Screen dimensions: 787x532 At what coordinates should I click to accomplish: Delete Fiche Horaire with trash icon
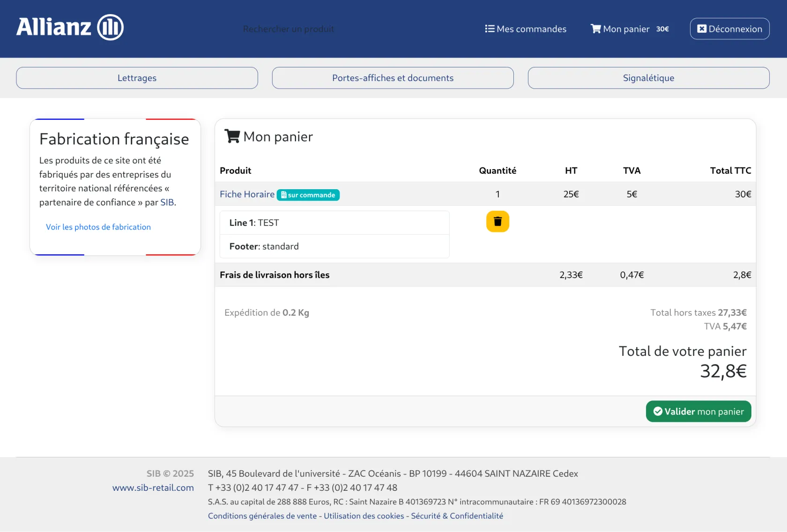click(497, 222)
